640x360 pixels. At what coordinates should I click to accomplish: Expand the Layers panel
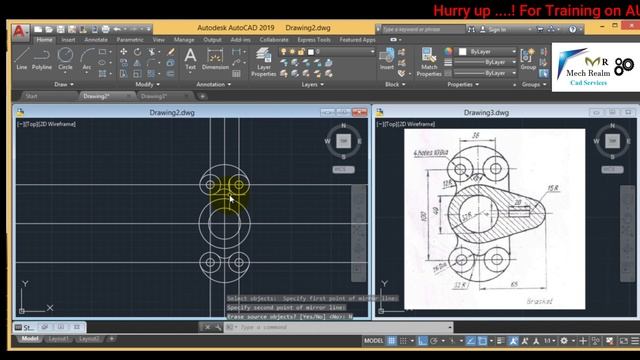[x=313, y=84]
